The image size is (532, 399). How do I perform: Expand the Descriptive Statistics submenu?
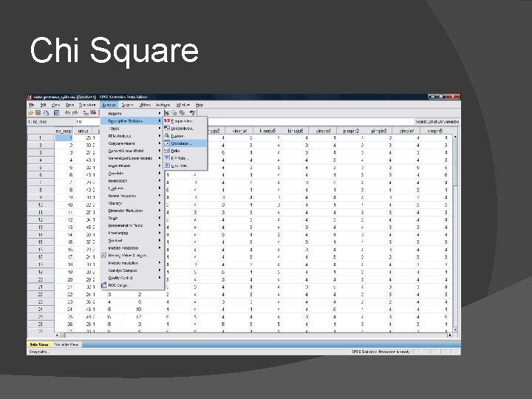(132, 120)
